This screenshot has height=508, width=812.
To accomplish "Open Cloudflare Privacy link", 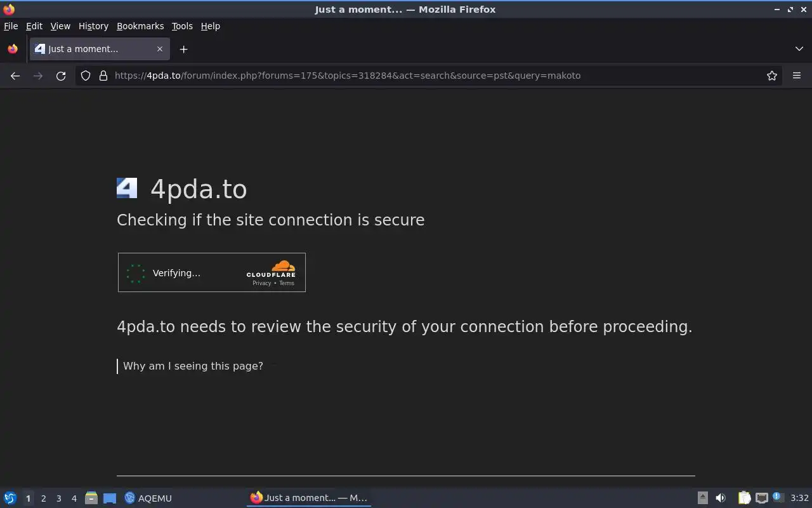I will 261,283.
